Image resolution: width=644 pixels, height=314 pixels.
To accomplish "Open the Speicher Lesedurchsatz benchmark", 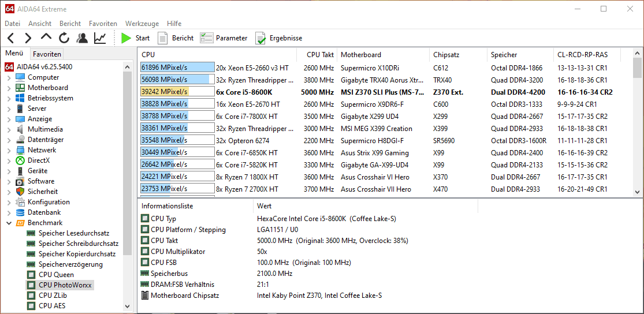I will pyautogui.click(x=74, y=233).
